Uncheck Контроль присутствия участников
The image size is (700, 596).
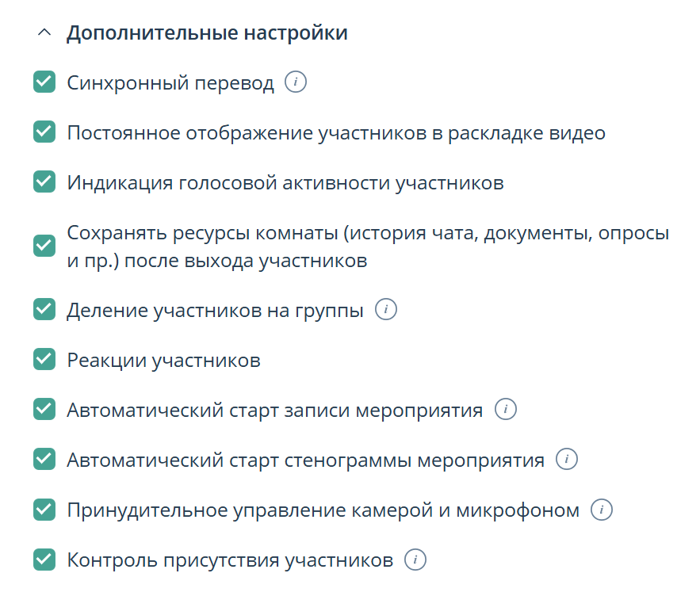coord(44,560)
